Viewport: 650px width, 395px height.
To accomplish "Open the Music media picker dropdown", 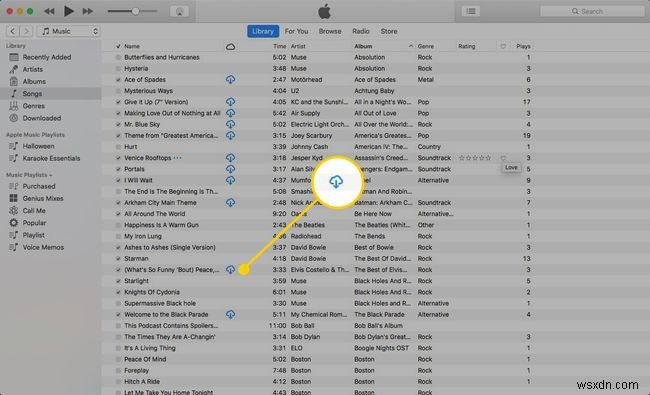I will 69,31.
